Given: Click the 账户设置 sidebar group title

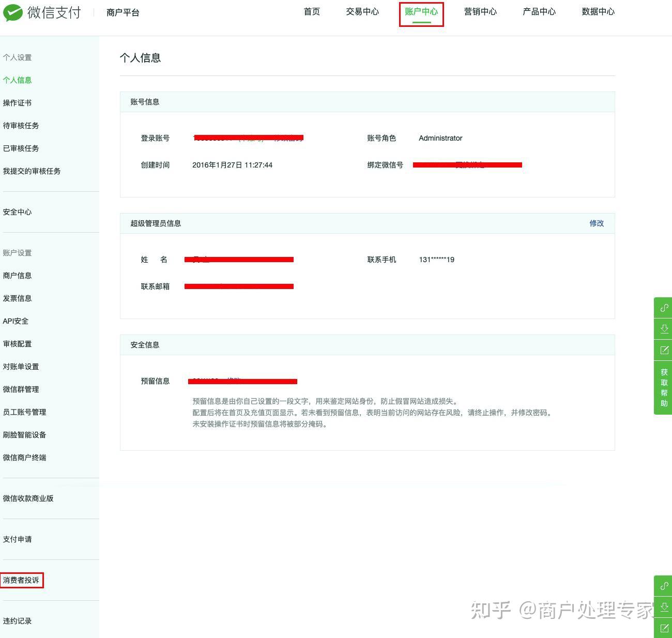Looking at the screenshot, I should pyautogui.click(x=17, y=253).
